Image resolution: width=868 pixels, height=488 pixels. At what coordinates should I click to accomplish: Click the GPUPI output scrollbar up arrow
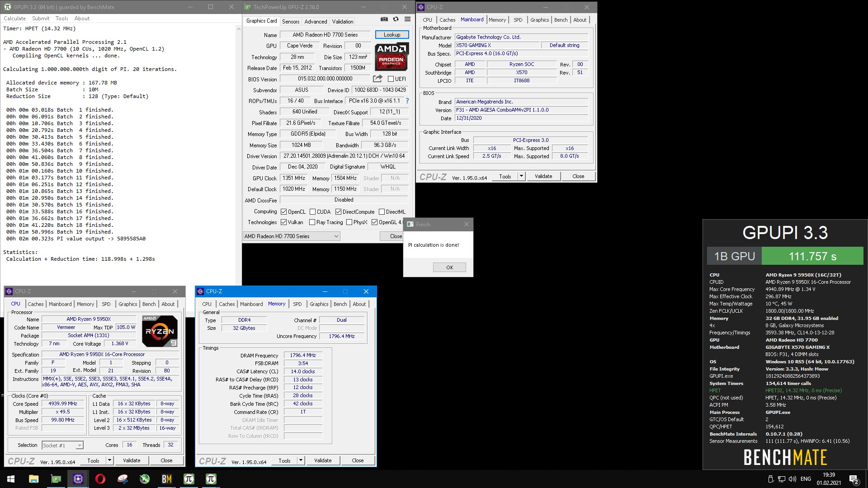[238, 29]
